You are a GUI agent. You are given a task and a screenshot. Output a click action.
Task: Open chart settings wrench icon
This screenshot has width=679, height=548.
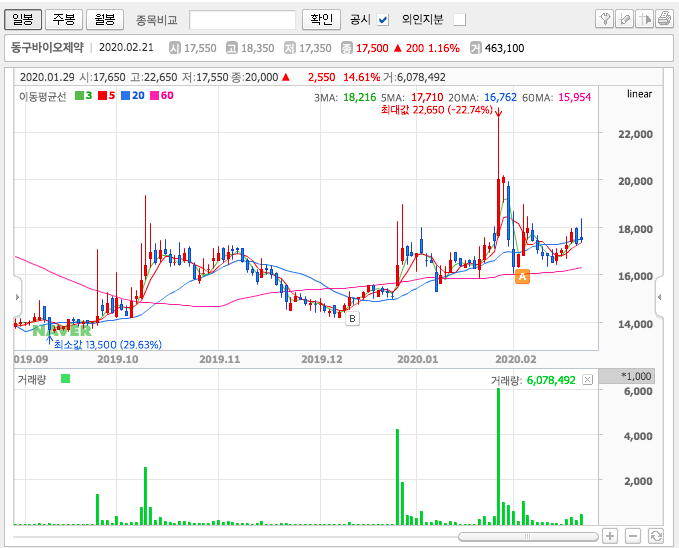tap(604, 19)
